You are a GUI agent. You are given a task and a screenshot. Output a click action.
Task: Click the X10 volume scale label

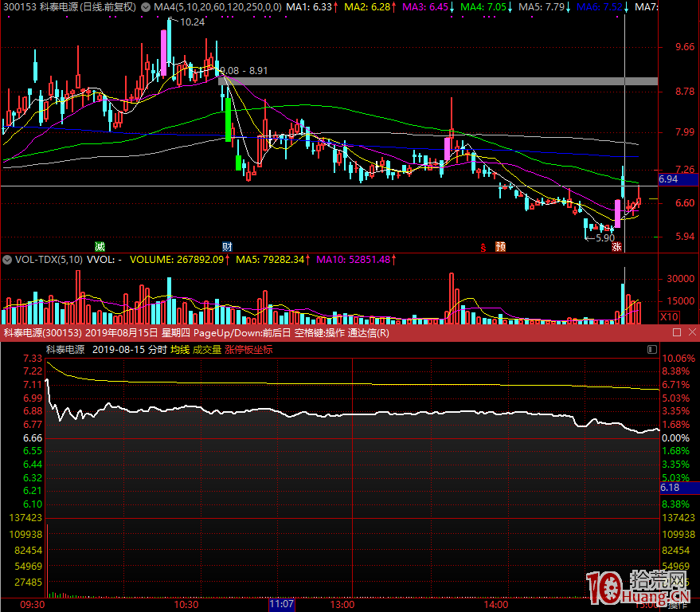(669, 317)
